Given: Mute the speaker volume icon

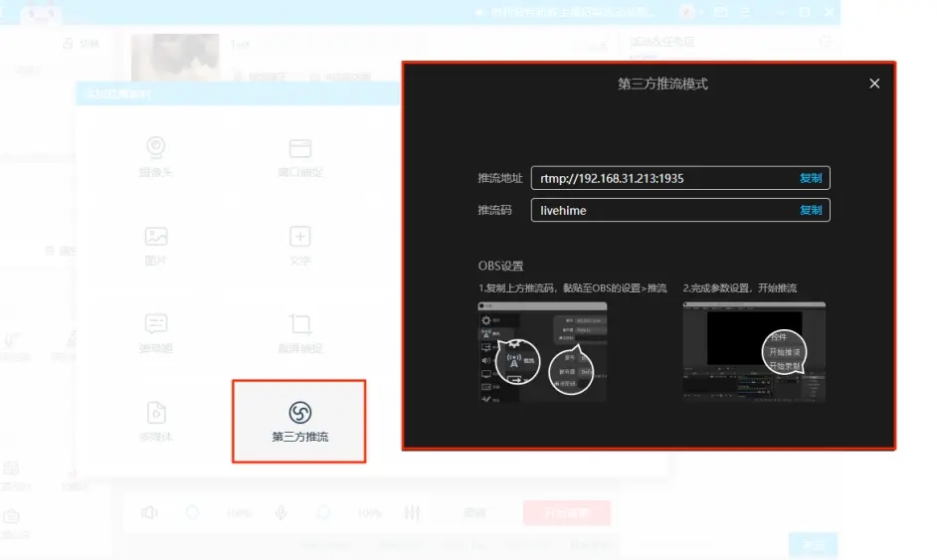Looking at the screenshot, I should (149, 513).
